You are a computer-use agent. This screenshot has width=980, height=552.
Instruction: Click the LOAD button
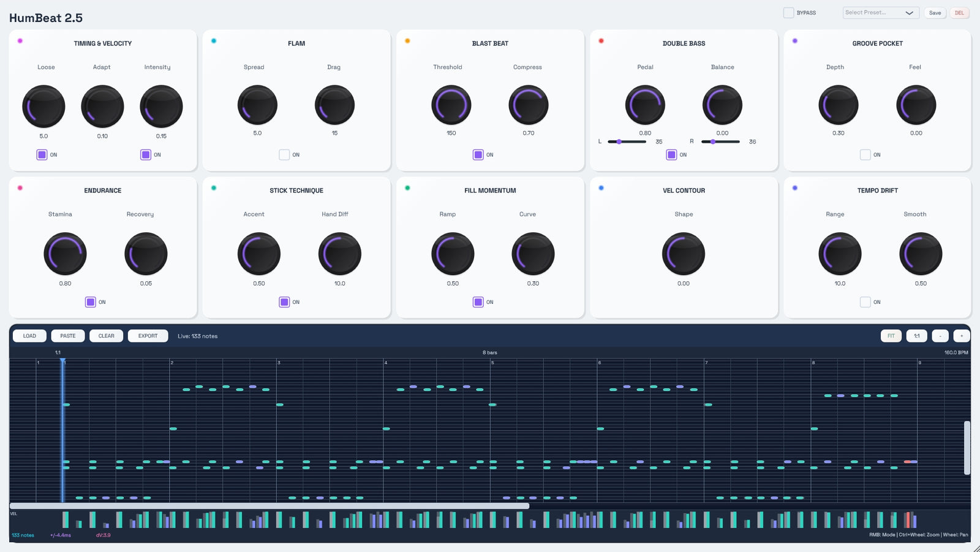(29, 336)
